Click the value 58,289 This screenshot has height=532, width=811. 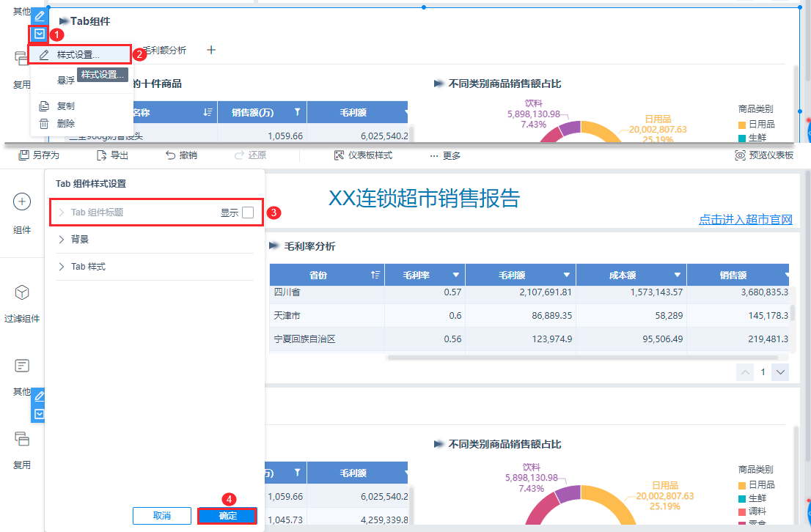(669, 315)
